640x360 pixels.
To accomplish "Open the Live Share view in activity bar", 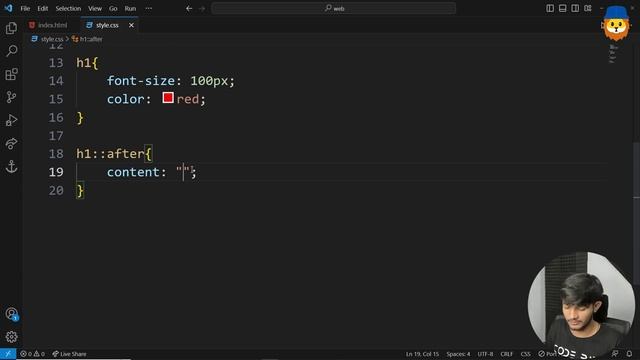I will click(11, 143).
